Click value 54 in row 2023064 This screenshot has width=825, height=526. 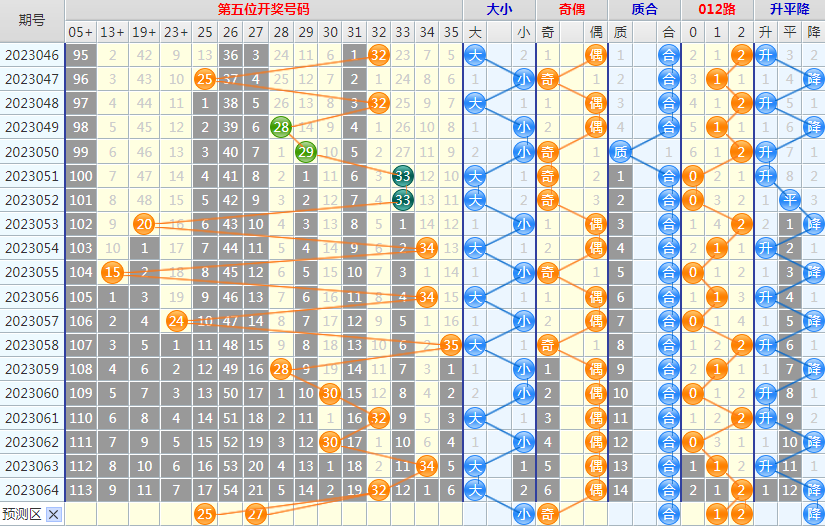tap(230, 490)
